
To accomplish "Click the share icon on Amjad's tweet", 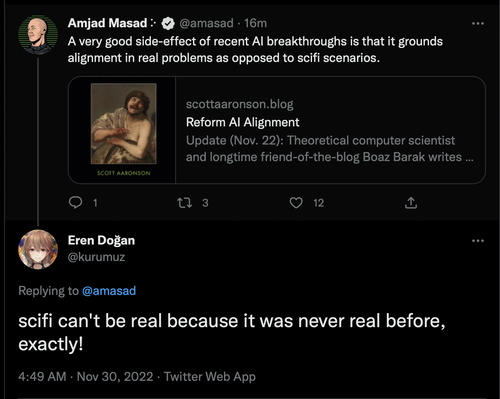I will pyautogui.click(x=411, y=202).
